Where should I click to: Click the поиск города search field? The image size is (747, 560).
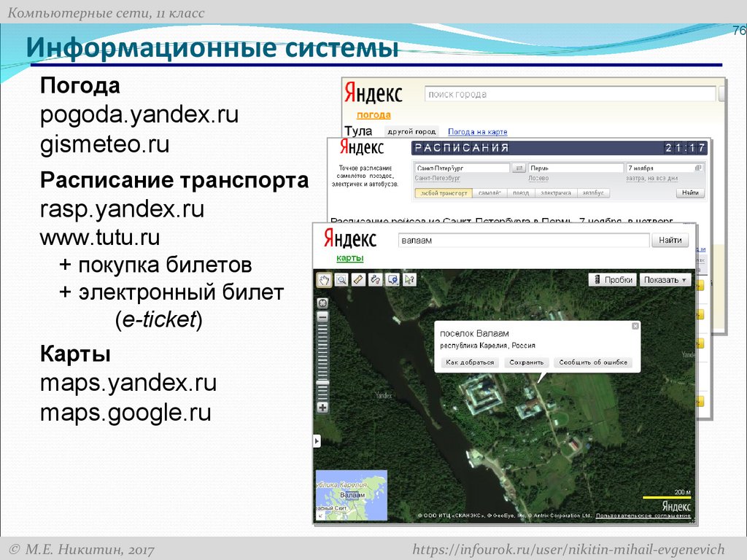coord(570,94)
